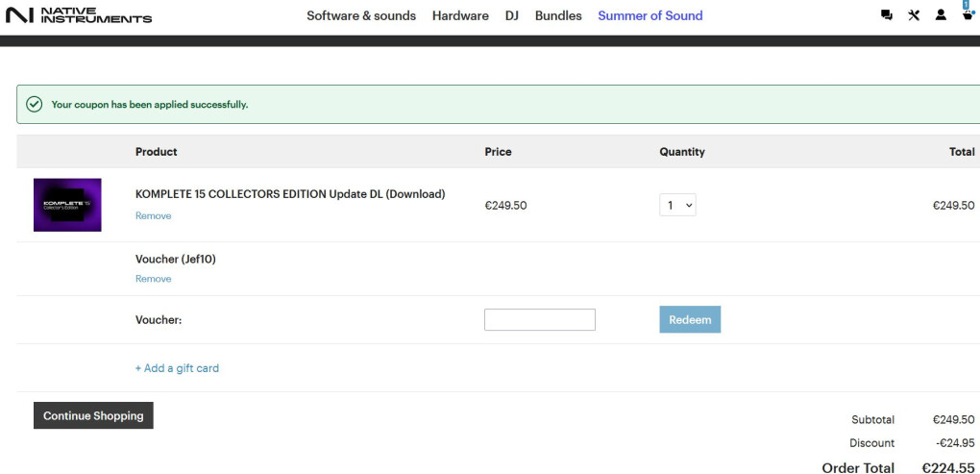The width and height of the screenshot is (980, 474).
Task: Click the Redeem voucher button
Action: [690, 319]
